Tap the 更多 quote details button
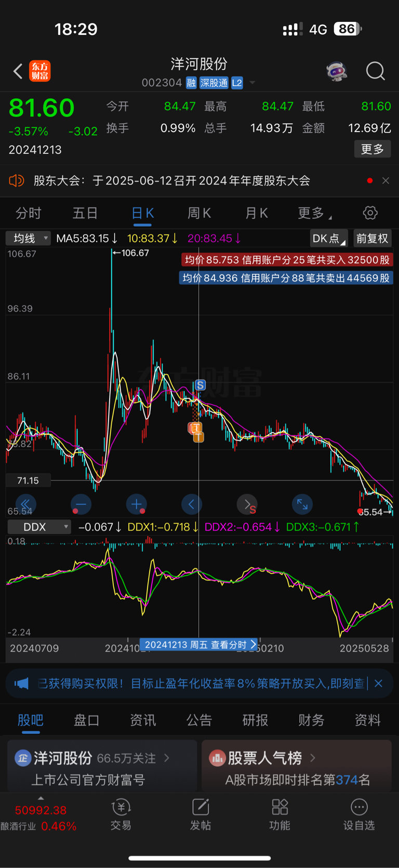 click(x=373, y=149)
